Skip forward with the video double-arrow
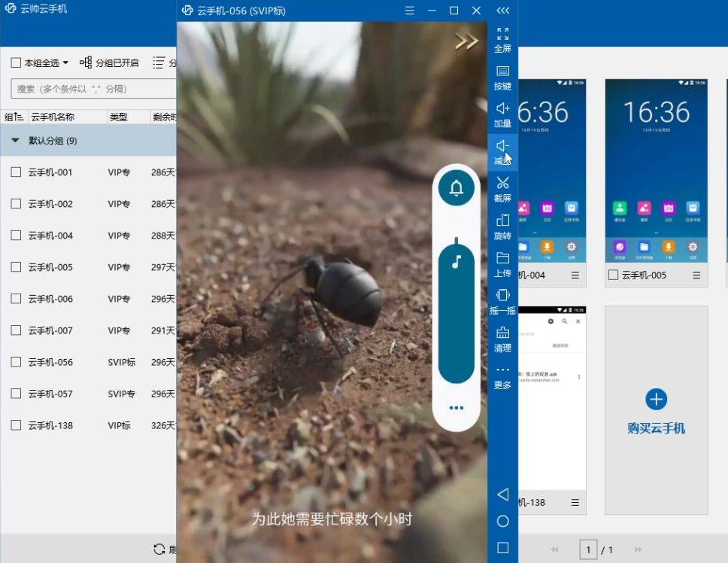Image resolution: width=728 pixels, height=563 pixels. [466, 42]
